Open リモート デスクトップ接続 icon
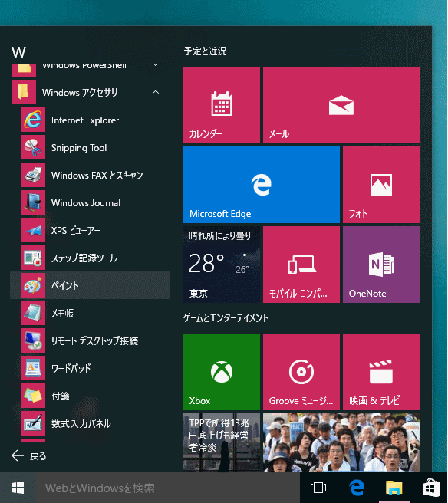This screenshot has height=503, width=448. 33,340
